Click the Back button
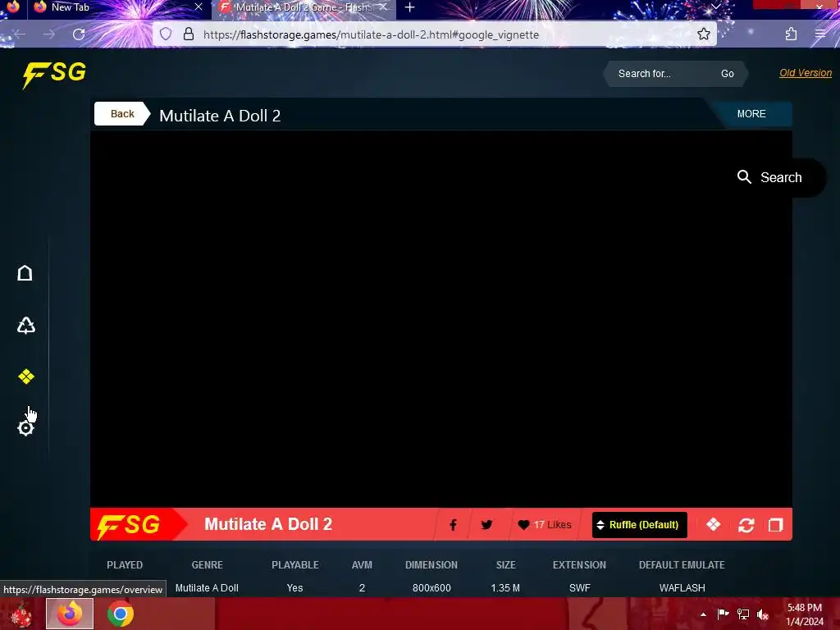 coord(122,113)
